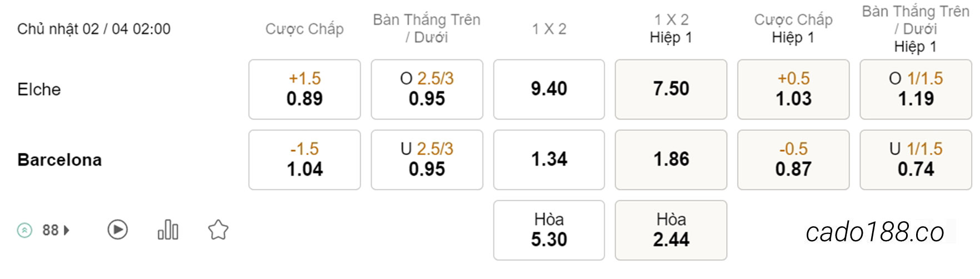Bet Barcelona win 1X2 at 1.34

click(549, 160)
